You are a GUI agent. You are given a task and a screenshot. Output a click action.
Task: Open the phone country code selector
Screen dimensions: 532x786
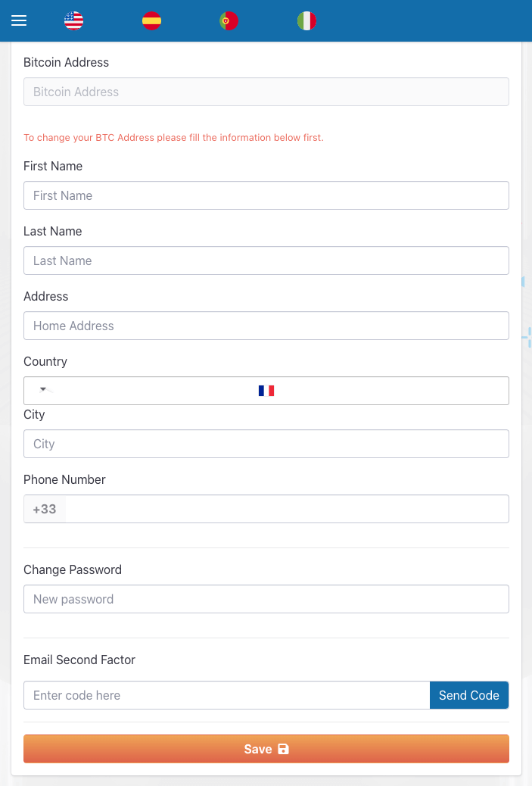pos(45,508)
